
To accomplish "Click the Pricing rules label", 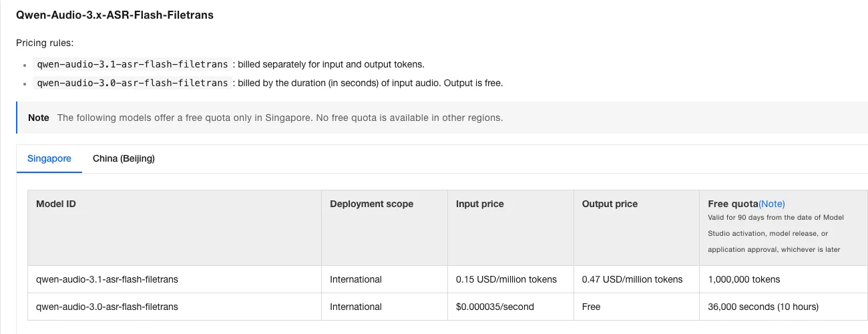I will pos(45,43).
